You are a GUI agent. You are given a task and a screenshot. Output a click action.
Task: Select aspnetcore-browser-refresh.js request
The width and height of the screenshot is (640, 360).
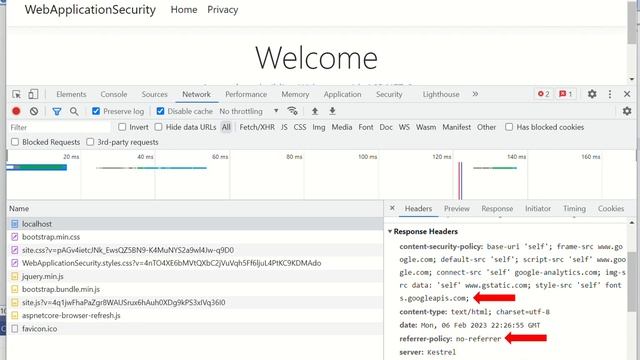pos(195,316)
